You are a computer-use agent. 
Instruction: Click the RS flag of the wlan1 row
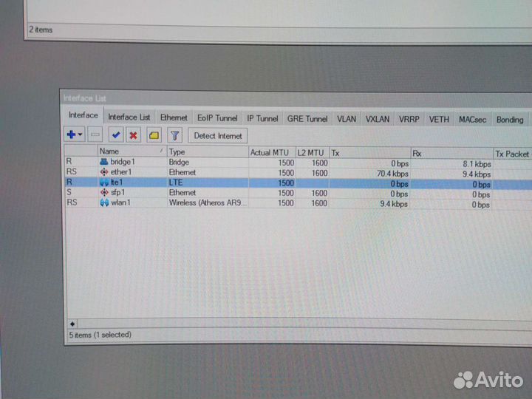pyautogui.click(x=72, y=202)
